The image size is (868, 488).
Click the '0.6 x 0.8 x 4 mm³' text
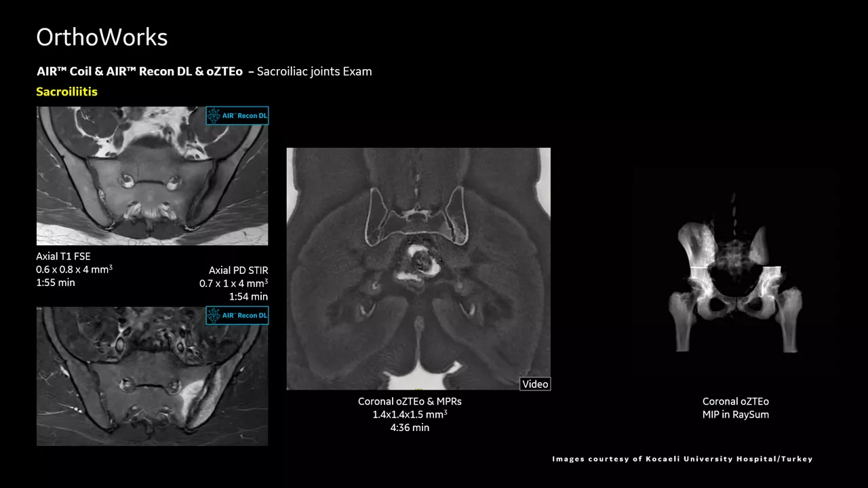pos(74,269)
